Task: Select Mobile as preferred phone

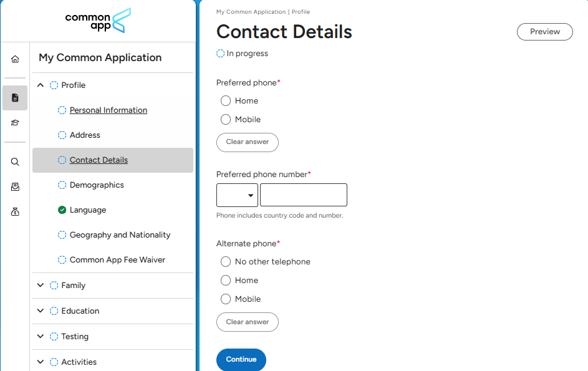Action: tap(226, 120)
